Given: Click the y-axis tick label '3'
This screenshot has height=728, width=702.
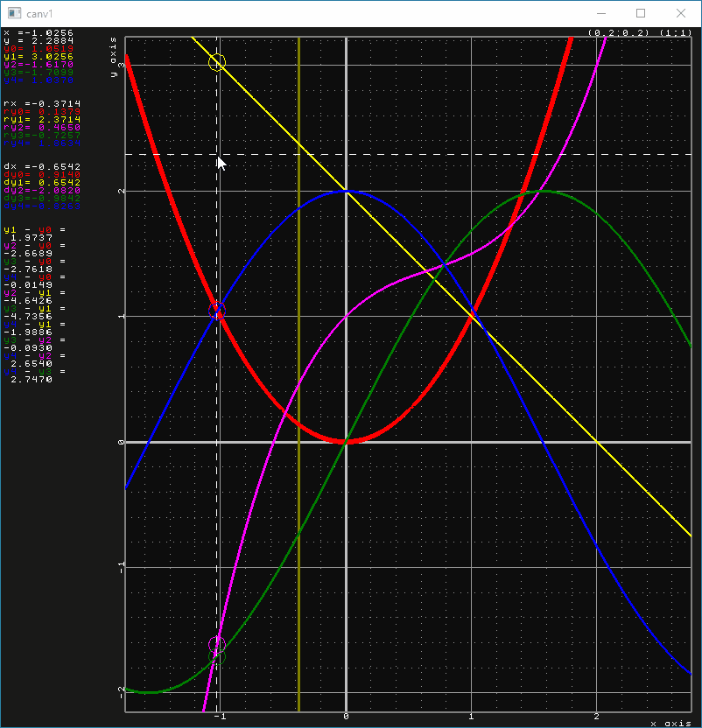Looking at the screenshot, I should click(x=122, y=65).
